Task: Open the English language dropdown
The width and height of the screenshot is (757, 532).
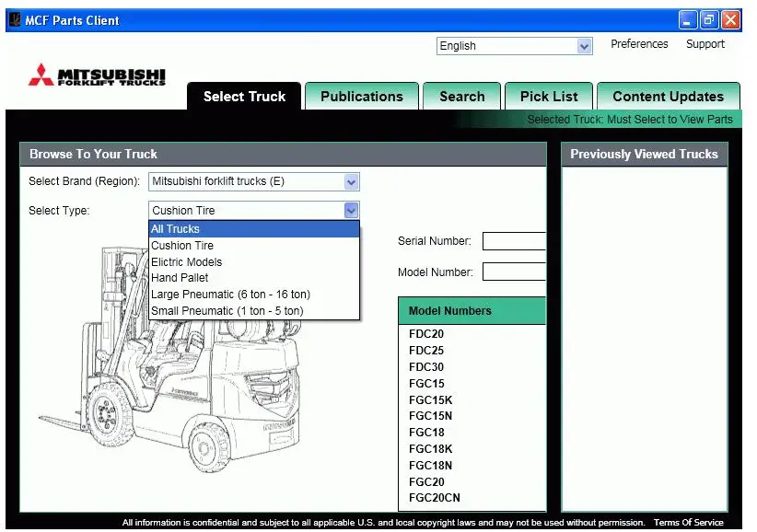Action: 586,45
